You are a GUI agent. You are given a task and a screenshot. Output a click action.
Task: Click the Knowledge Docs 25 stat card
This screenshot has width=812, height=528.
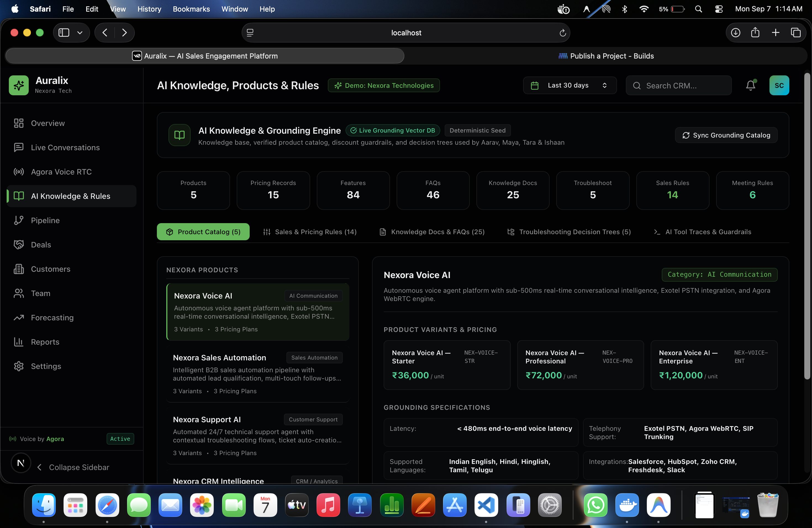[513, 190]
